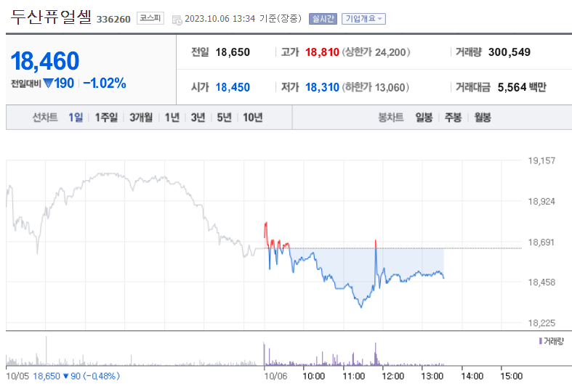This screenshot has width=572, height=392.
Task: Click the low price 18,310
Action: 322,87
